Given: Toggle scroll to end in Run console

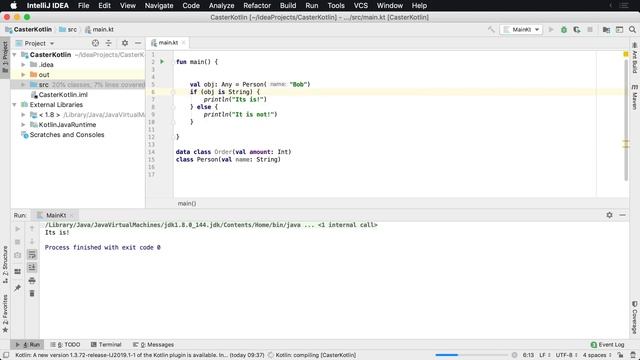Looking at the screenshot, I should click(x=32, y=267).
